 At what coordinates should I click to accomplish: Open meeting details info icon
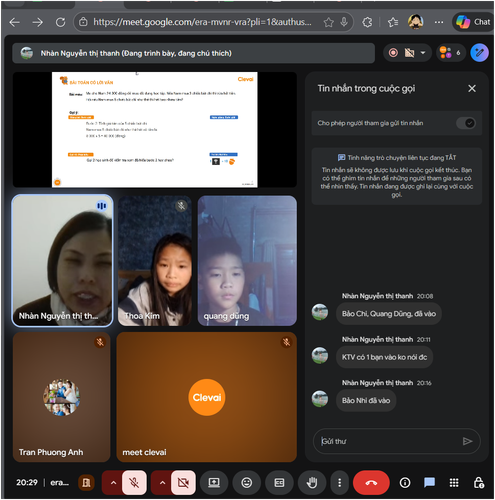tap(405, 482)
